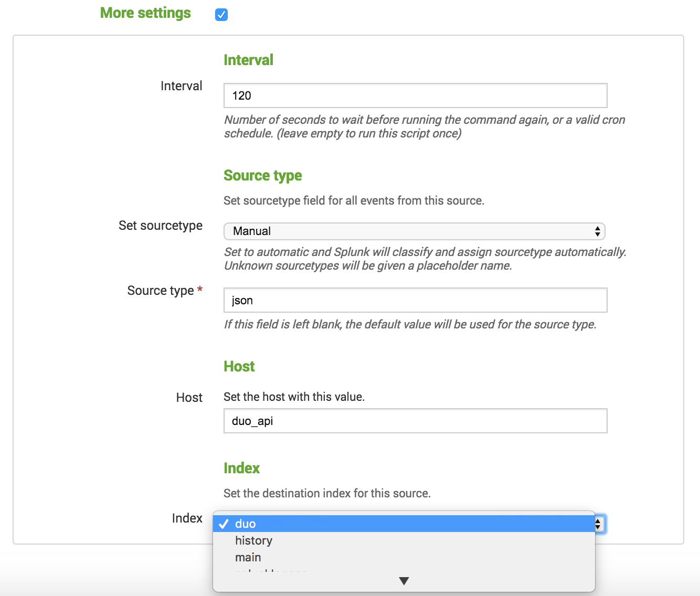Click the down triangle to reveal more indexes

click(x=404, y=580)
